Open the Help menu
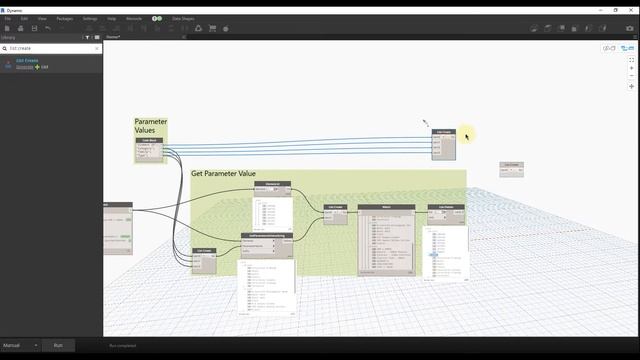This screenshot has width=640, height=360. click(111, 19)
